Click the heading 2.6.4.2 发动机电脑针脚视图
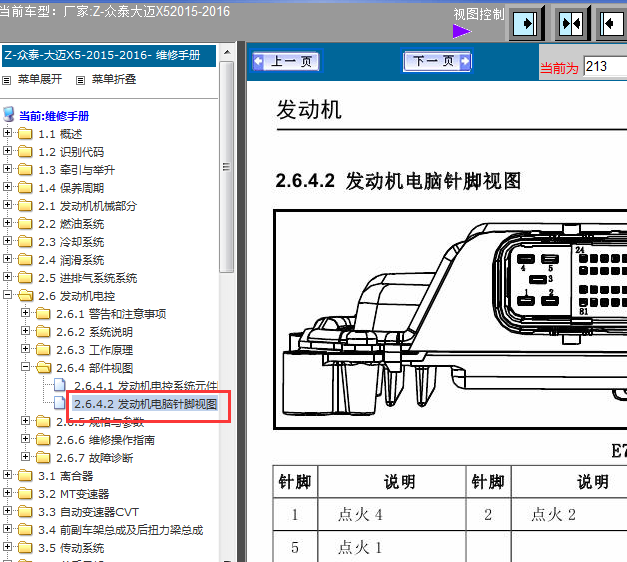 coord(398,181)
